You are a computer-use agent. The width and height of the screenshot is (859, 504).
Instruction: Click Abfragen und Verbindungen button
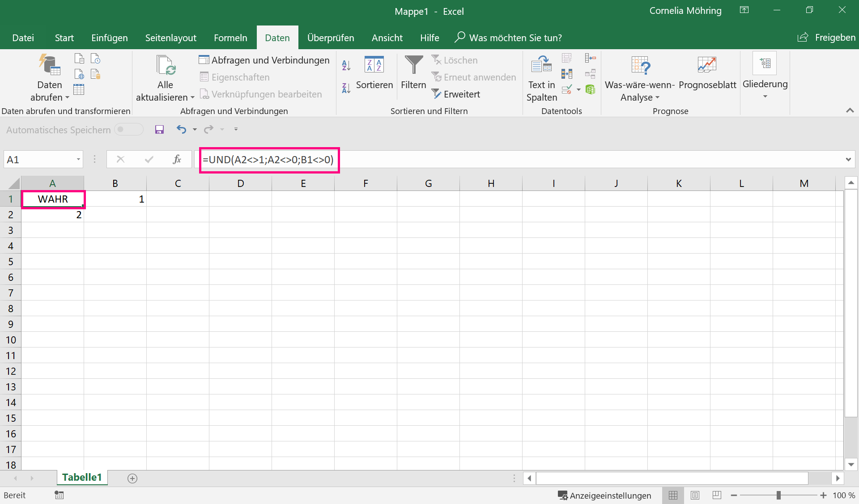pyautogui.click(x=264, y=60)
